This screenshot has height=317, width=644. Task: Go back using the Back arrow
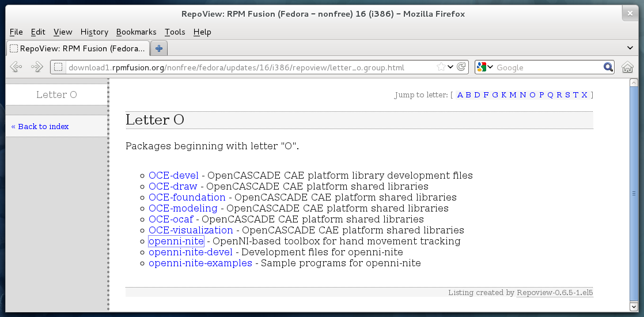point(16,67)
